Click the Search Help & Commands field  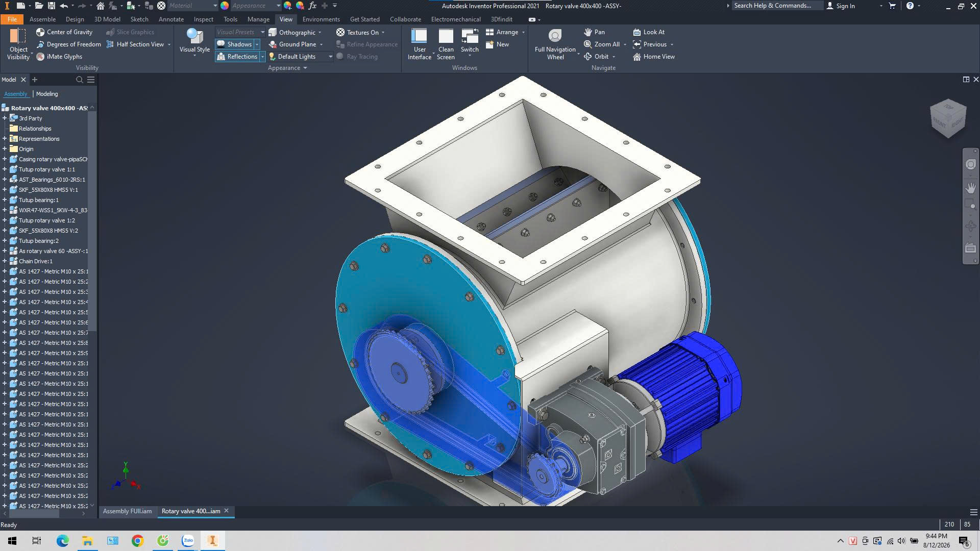click(778, 6)
